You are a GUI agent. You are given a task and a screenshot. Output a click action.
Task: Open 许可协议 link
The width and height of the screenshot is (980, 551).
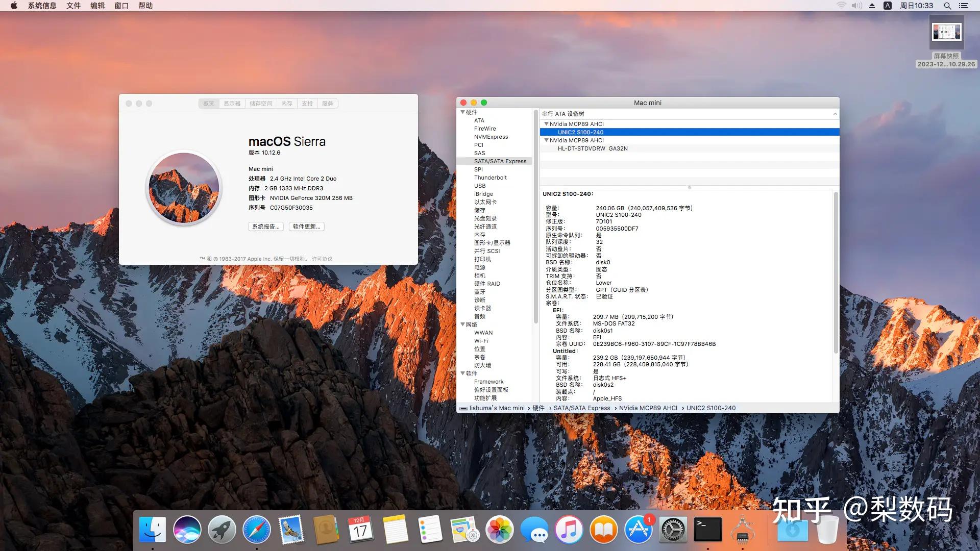[322, 259]
